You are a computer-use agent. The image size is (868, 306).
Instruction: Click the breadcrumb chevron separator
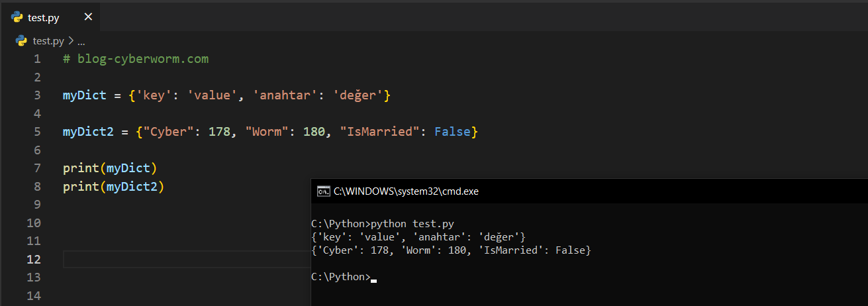[71, 41]
